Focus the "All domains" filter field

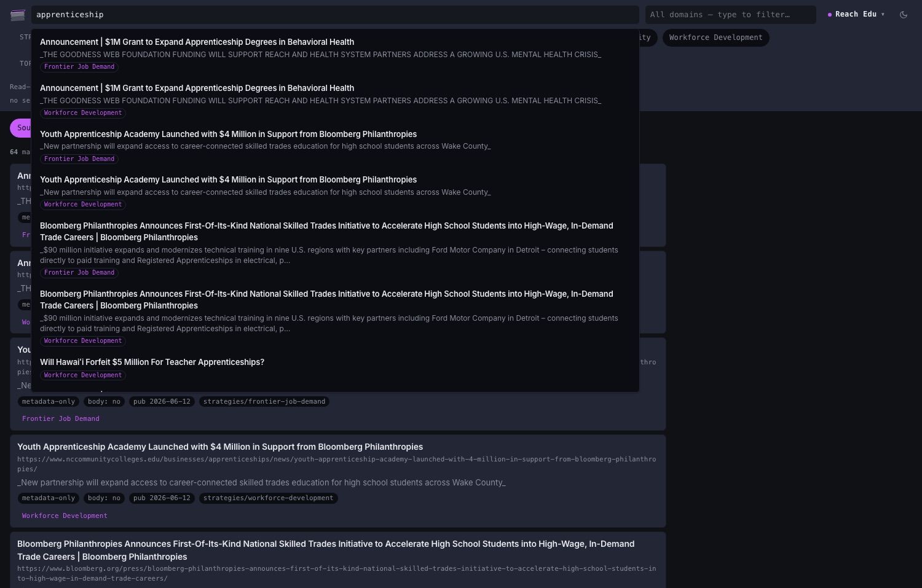coord(730,15)
